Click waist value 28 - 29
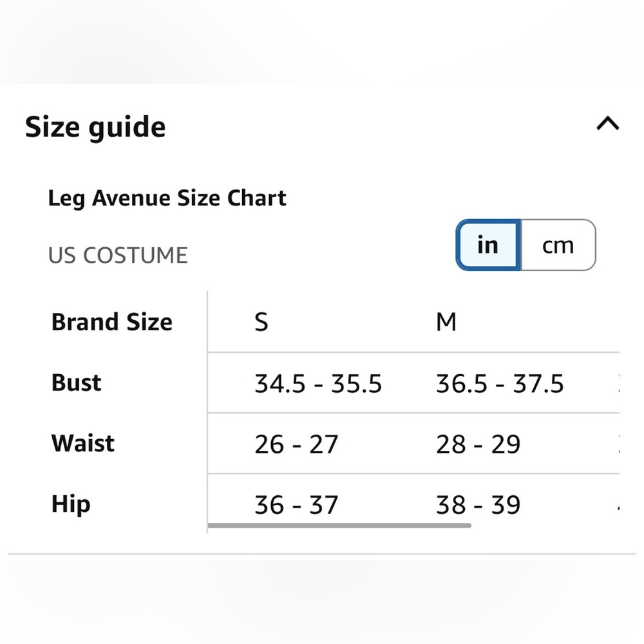The width and height of the screenshot is (644, 644). click(x=478, y=444)
